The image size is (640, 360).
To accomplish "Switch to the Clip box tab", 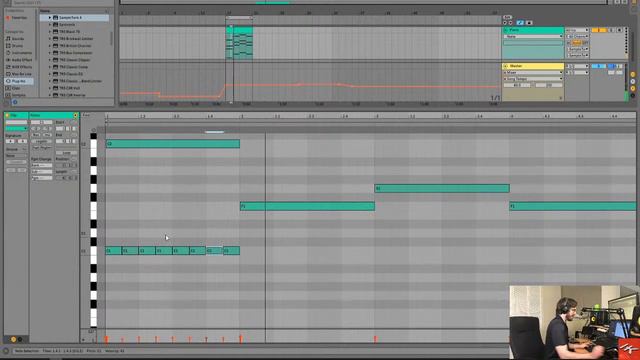I will click(16, 116).
